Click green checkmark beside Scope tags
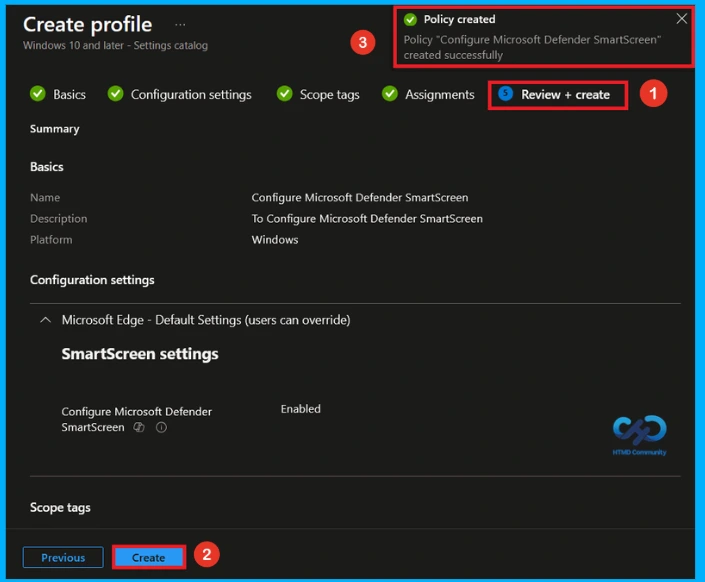Screen dimensions: 705x582 (285, 94)
